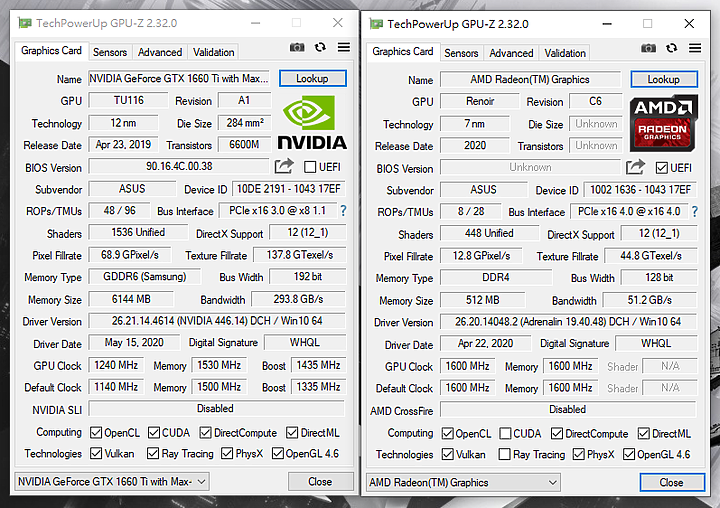Click the NVIDIA logo image

click(312, 123)
